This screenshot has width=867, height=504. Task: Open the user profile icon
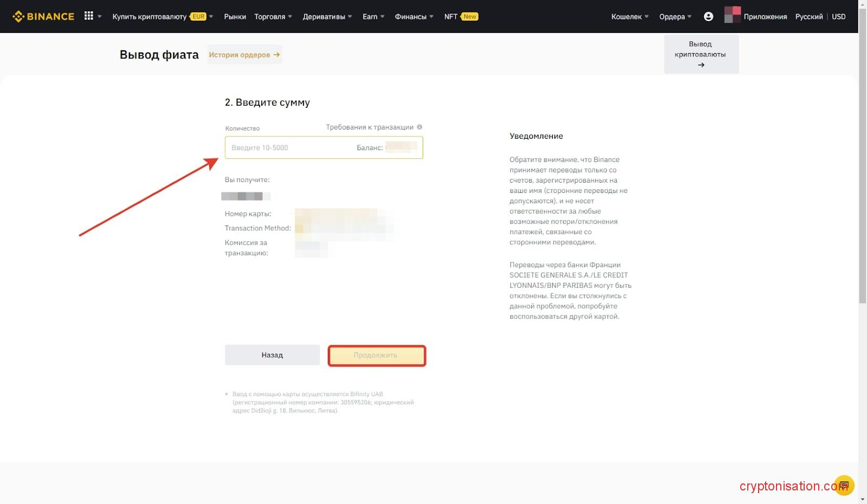pos(708,16)
